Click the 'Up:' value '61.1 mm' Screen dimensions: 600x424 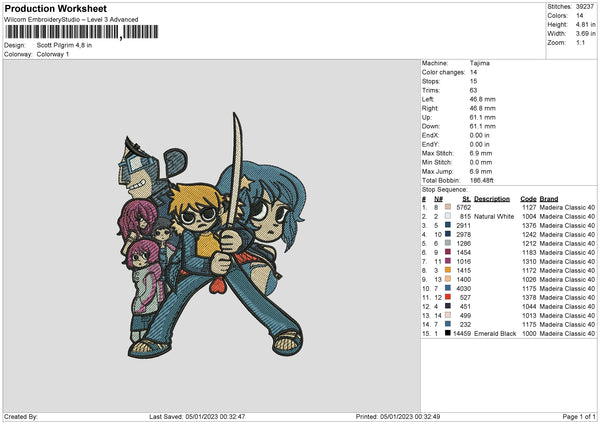[483, 117]
